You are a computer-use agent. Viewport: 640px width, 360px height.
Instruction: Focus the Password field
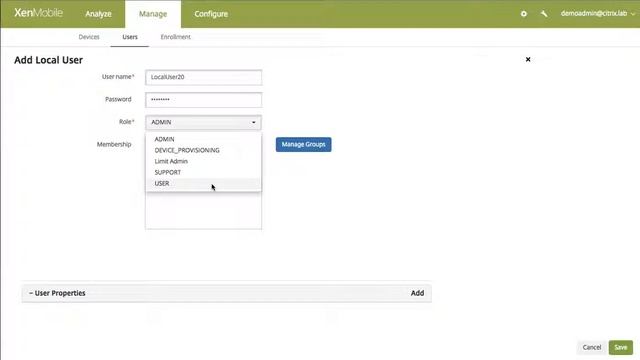coord(203,100)
